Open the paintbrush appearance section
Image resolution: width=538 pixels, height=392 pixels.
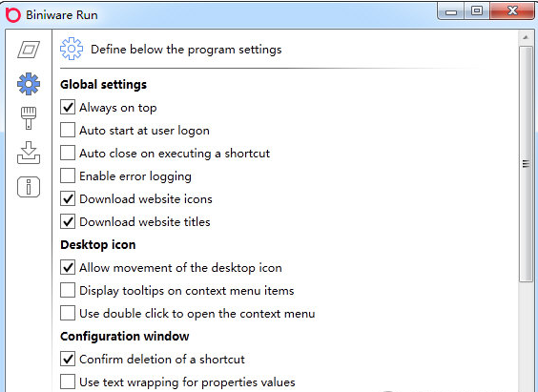click(x=29, y=118)
